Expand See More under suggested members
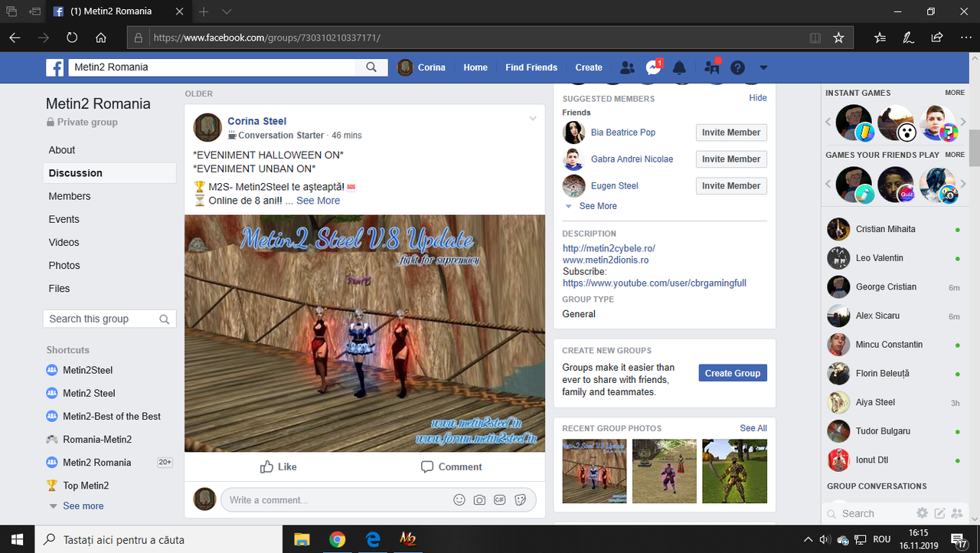Viewport: 980px width, 553px height. click(x=597, y=206)
